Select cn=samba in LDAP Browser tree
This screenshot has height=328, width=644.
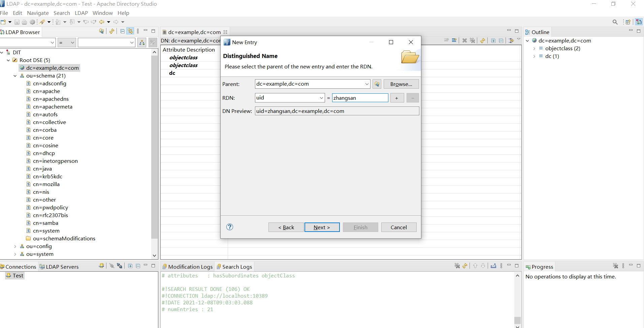click(x=45, y=223)
